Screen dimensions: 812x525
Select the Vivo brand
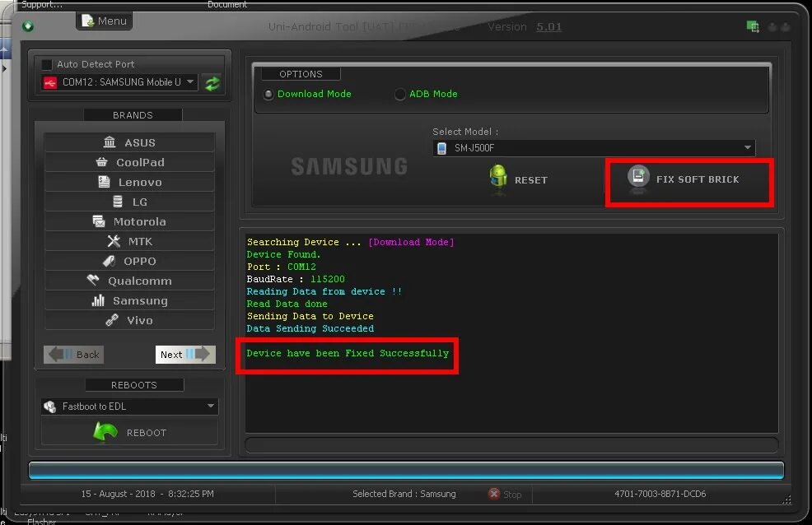pos(129,320)
